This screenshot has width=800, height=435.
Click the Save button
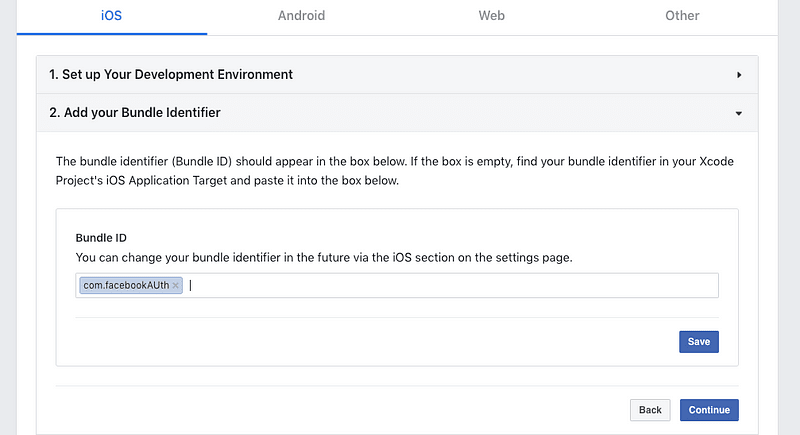(698, 342)
